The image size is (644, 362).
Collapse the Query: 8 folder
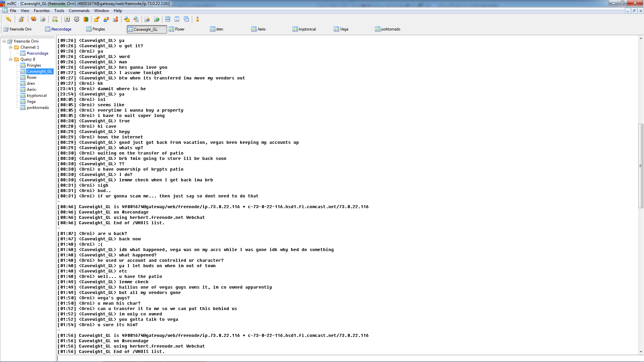[10, 59]
